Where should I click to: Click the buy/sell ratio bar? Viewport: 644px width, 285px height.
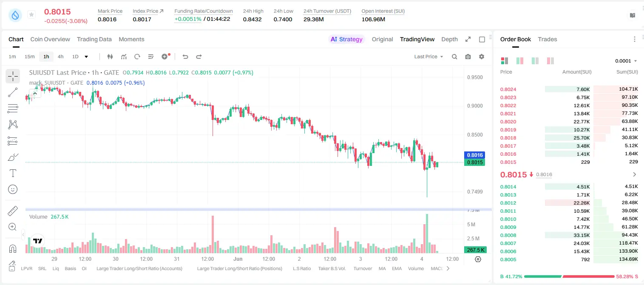point(569,276)
